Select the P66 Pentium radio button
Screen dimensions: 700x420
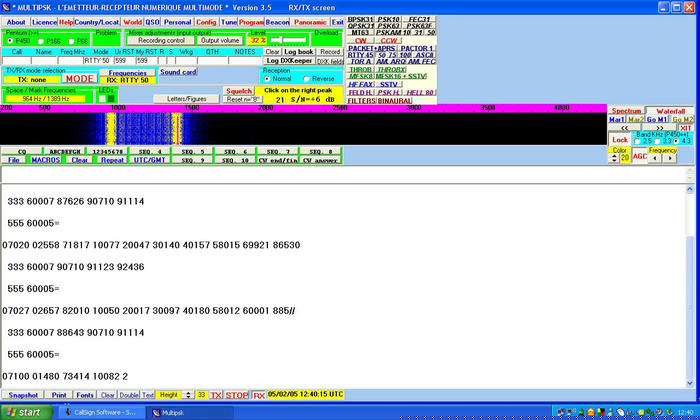click(x=71, y=41)
